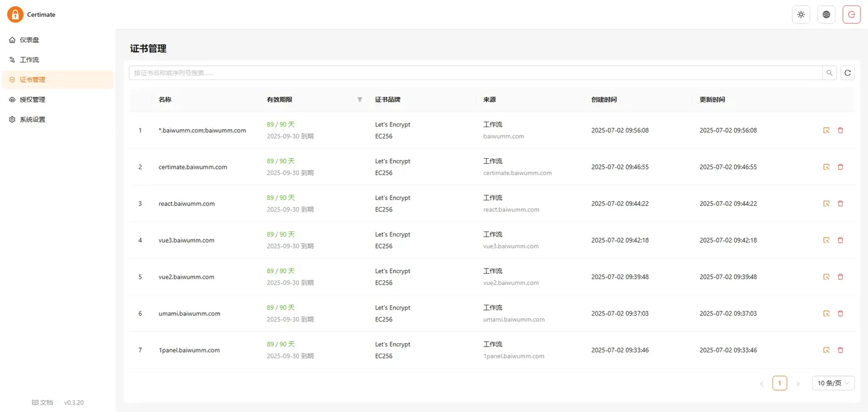The image size is (868, 412).
Task: View details of *.baiwumm.com certificate
Action: click(826, 130)
